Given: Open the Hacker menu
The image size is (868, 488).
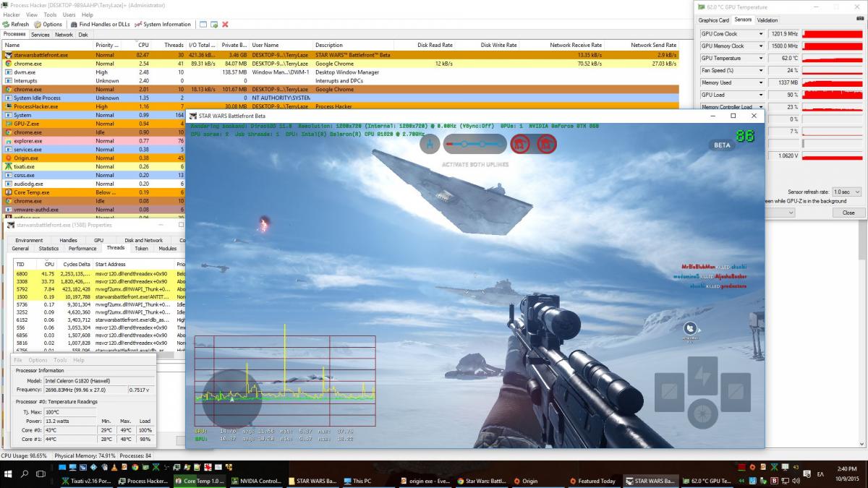Looking at the screenshot, I should click(11, 14).
